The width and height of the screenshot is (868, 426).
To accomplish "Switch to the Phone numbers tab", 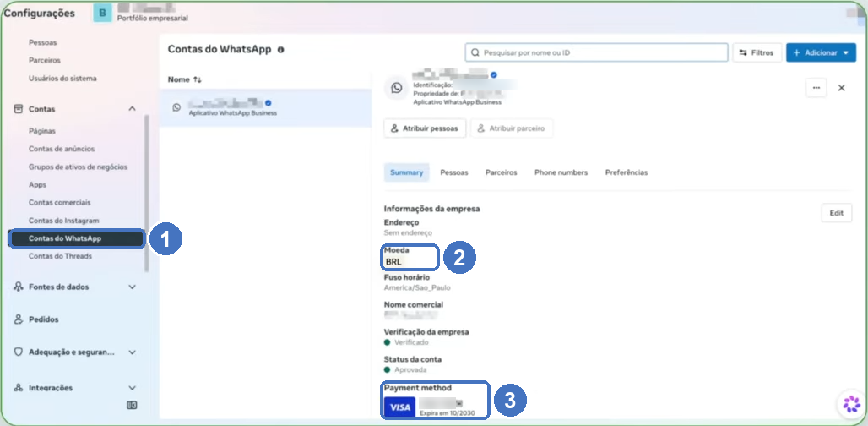I will coord(561,172).
